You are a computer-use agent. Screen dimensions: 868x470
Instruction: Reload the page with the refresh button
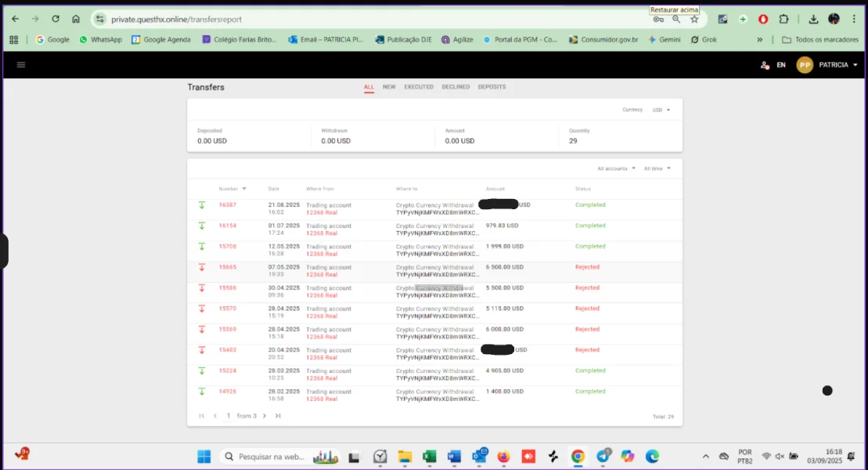(x=56, y=19)
